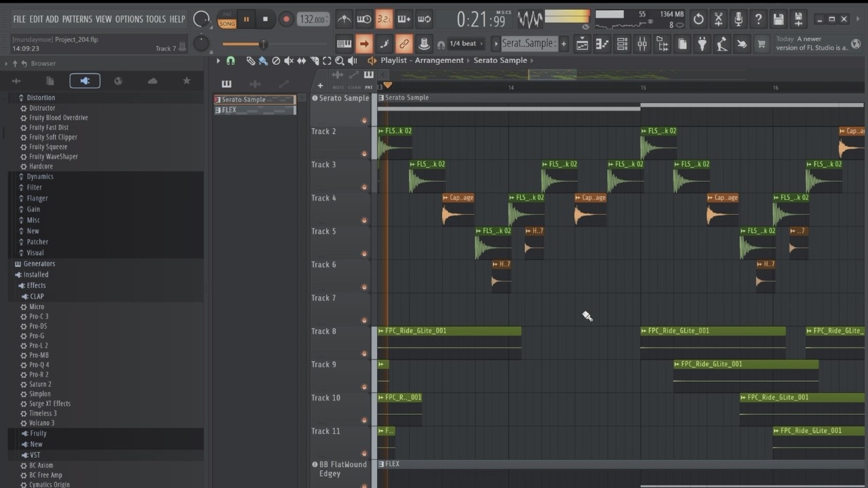868x488 pixels.
Task: Collapse the Installed folder in browser
Action: 35,274
